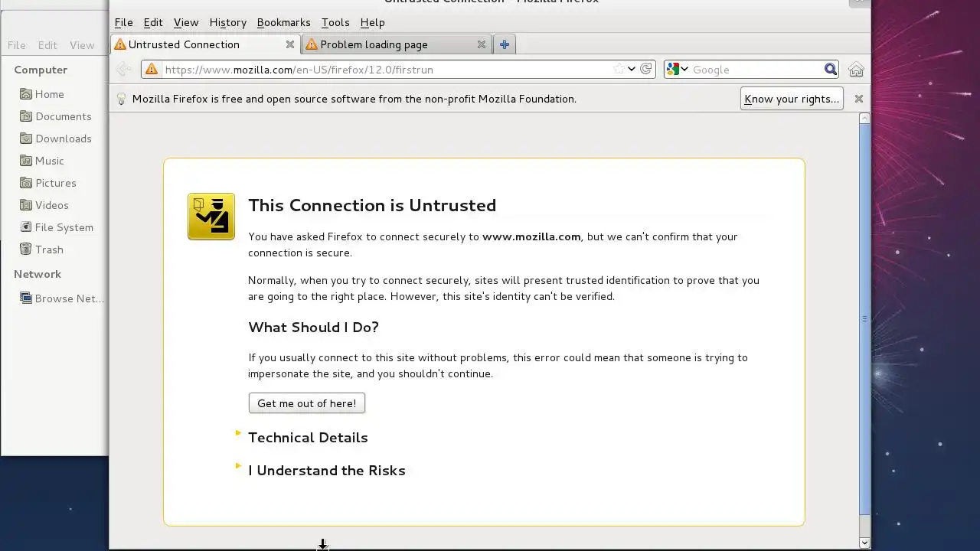
Task: Click This Connection is Untrusted heading
Action: [372, 205]
